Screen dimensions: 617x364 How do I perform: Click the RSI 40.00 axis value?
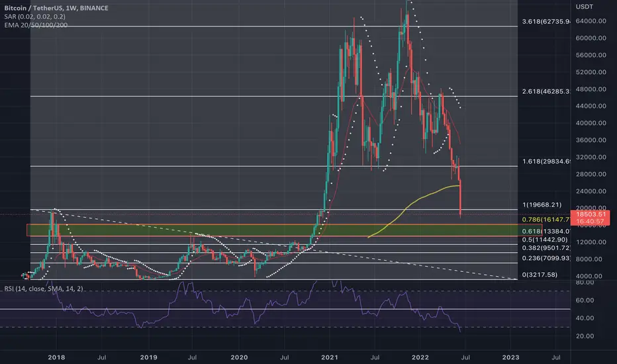pyautogui.click(x=585, y=318)
